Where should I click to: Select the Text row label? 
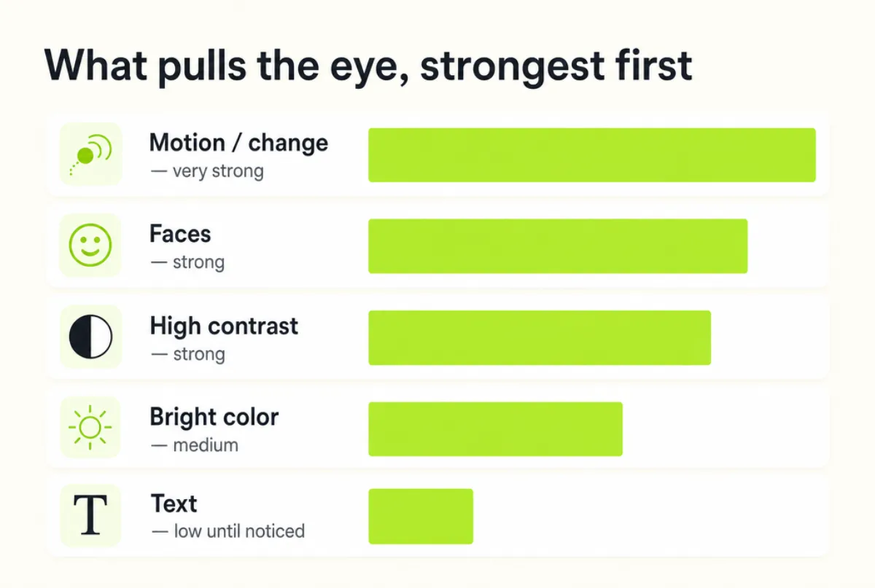click(174, 503)
